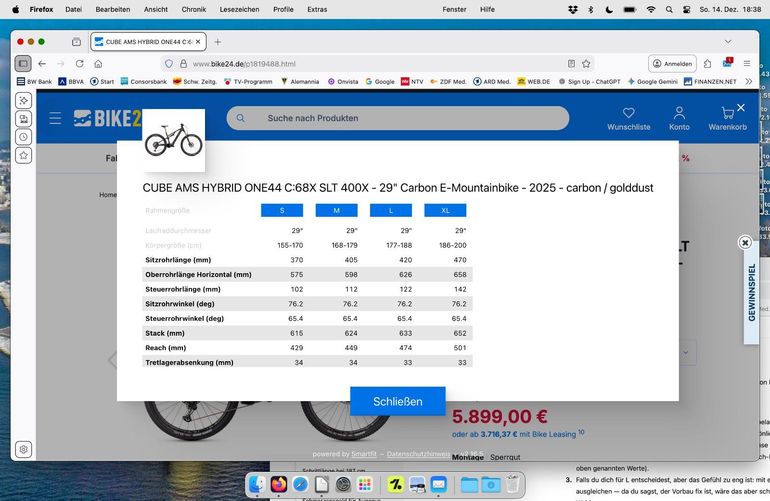List all tabs dropdown arrow
770x501 pixels.
click(x=728, y=42)
